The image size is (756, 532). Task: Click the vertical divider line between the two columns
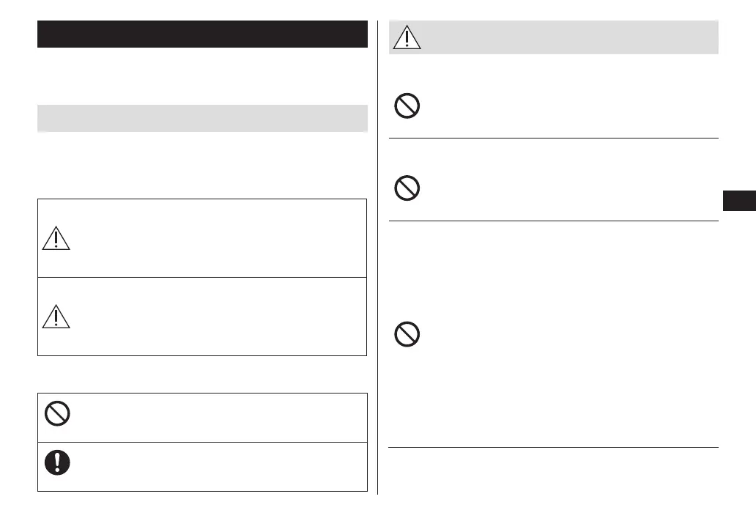pos(377,256)
